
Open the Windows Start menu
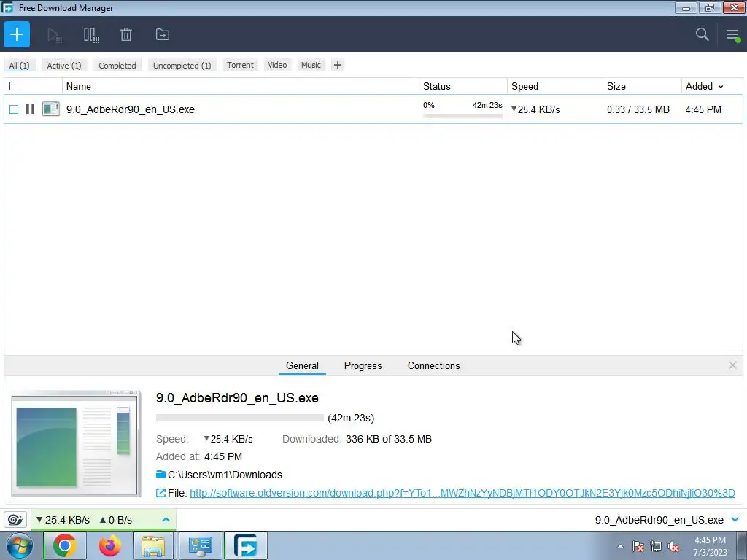pos(20,545)
